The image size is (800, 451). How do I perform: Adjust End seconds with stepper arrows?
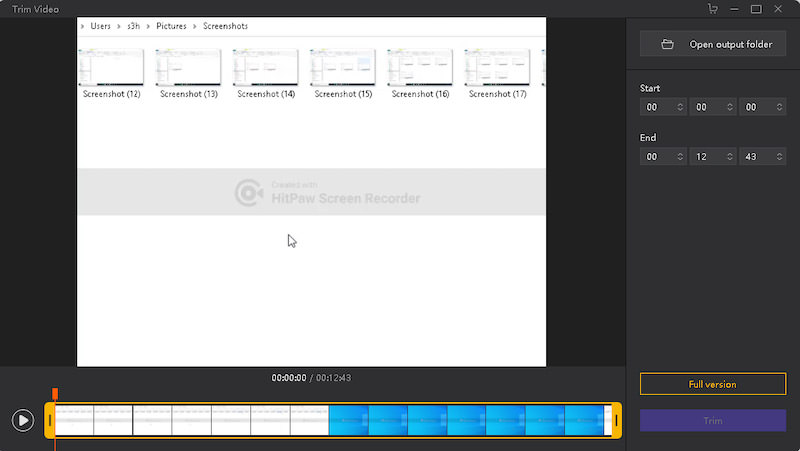point(779,157)
